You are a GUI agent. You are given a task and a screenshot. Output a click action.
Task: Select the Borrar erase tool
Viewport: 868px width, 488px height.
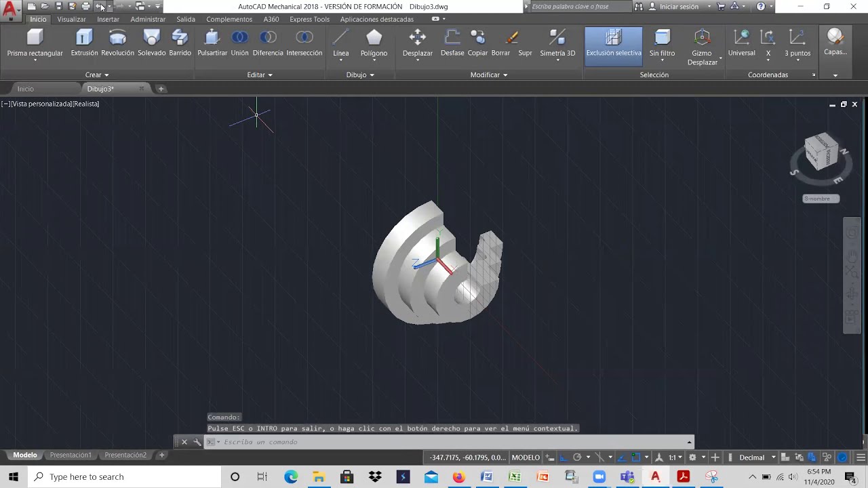(x=500, y=43)
